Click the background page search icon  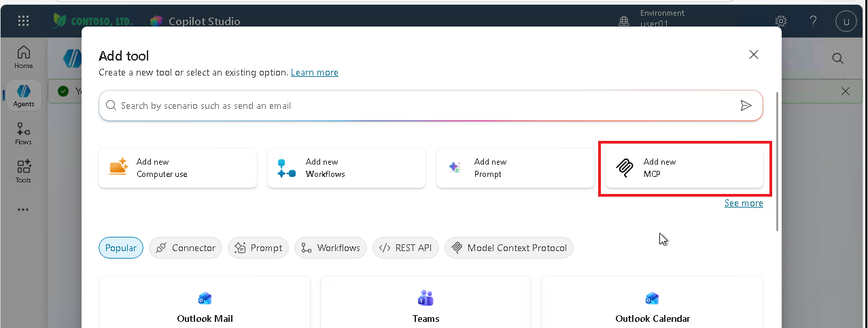point(837,59)
